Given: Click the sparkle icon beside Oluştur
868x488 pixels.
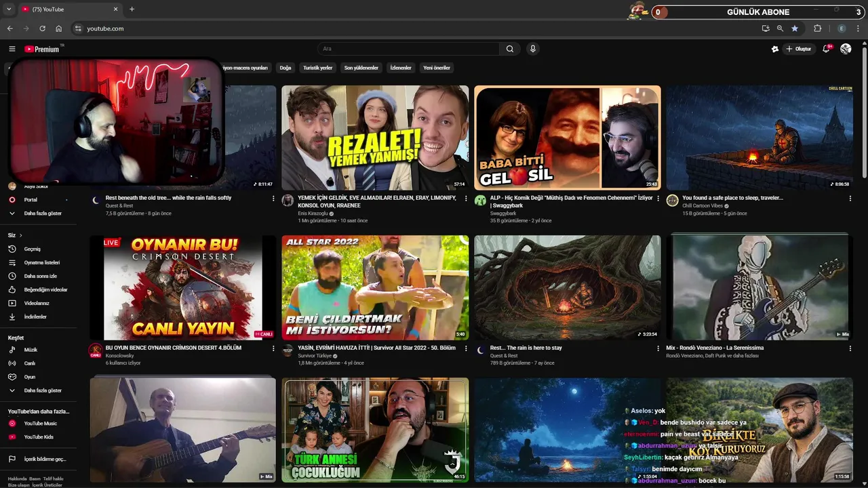Looking at the screenshot, I should click(x=775, y=49).
